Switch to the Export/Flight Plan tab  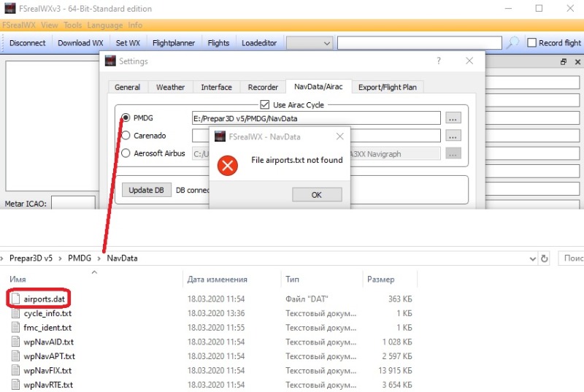click(388, 87)
